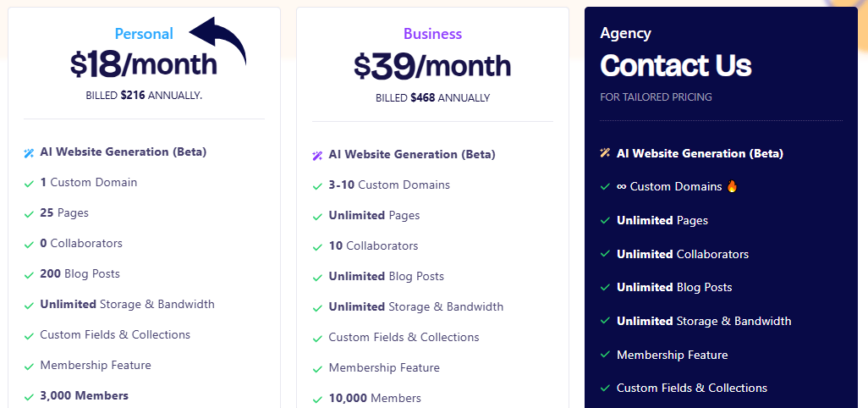The image size is (868, 408).
Task: Click the checkmark beside Agency Membership Feature
Action: 605,356
